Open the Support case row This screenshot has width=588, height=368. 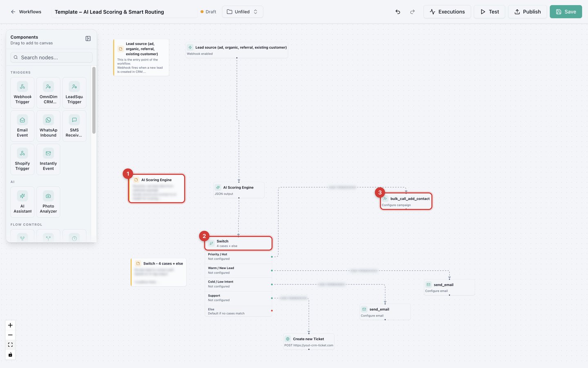[x=238, y=298]
